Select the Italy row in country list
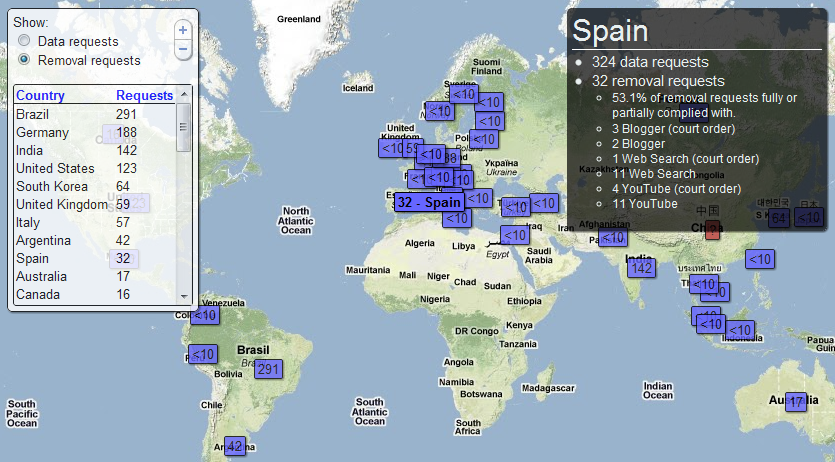The width and height of the screenshot is (835, 462). click(95, 223)
